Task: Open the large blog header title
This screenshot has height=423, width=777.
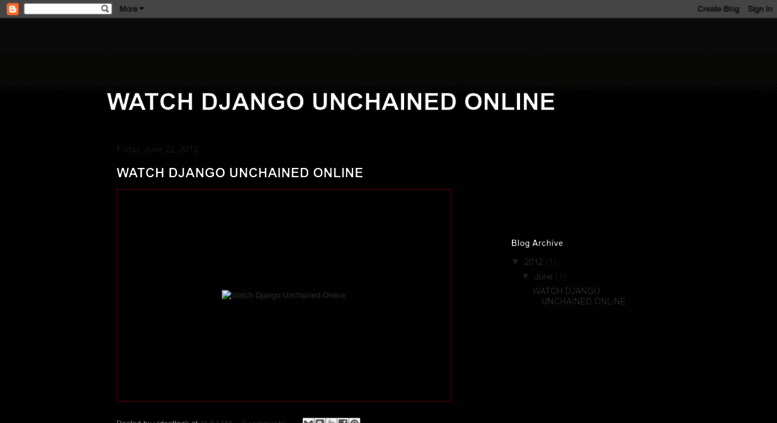Action: [x=331, y=102]
